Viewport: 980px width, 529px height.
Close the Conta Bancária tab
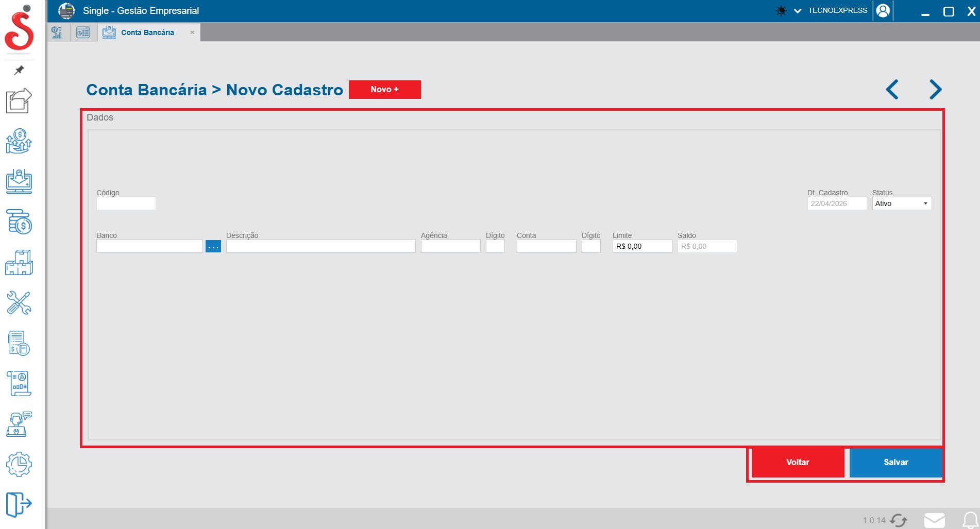pyautogui.click(x=192, y=32)
